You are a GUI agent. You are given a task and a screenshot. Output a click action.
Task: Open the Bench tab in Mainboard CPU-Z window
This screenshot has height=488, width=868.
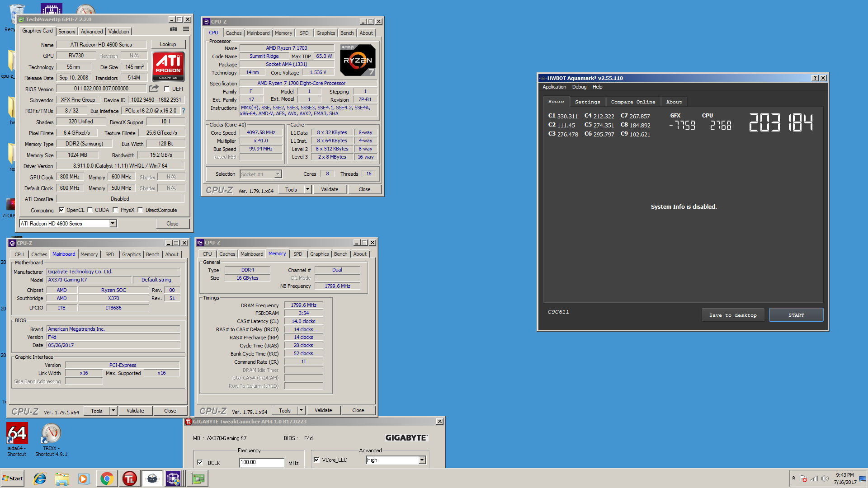[153, 255]
